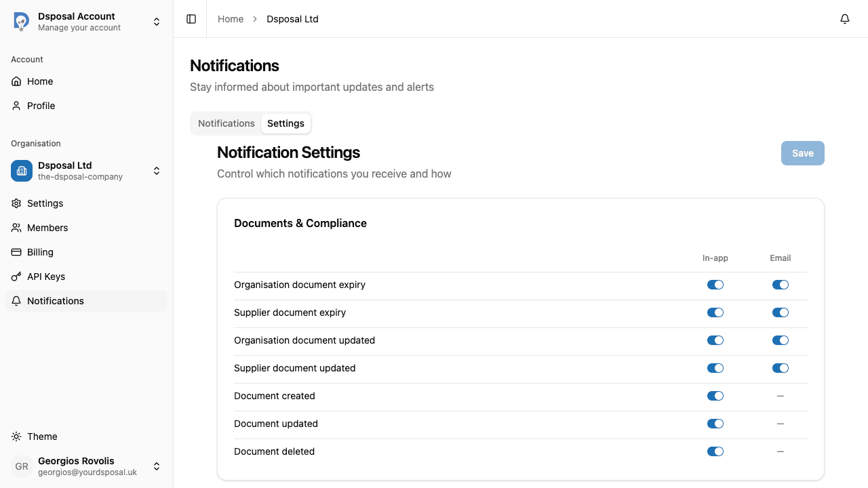Open Notifications via the bell sidebar icon
The height and width of the screenshot is (488, 868).
click(16, 301)
